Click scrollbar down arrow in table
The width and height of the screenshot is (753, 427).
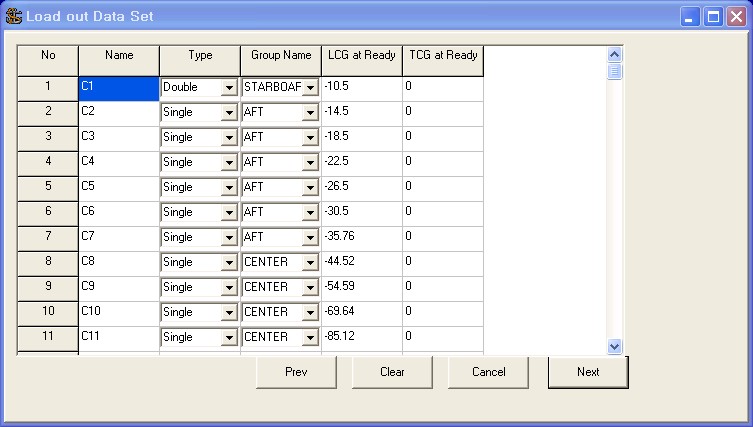tap(614, 345)
